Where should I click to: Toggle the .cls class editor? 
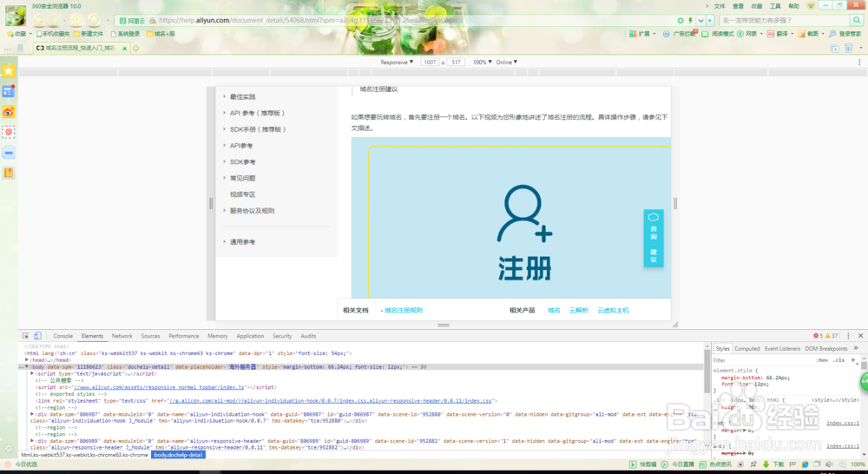(x=839, y=360)
